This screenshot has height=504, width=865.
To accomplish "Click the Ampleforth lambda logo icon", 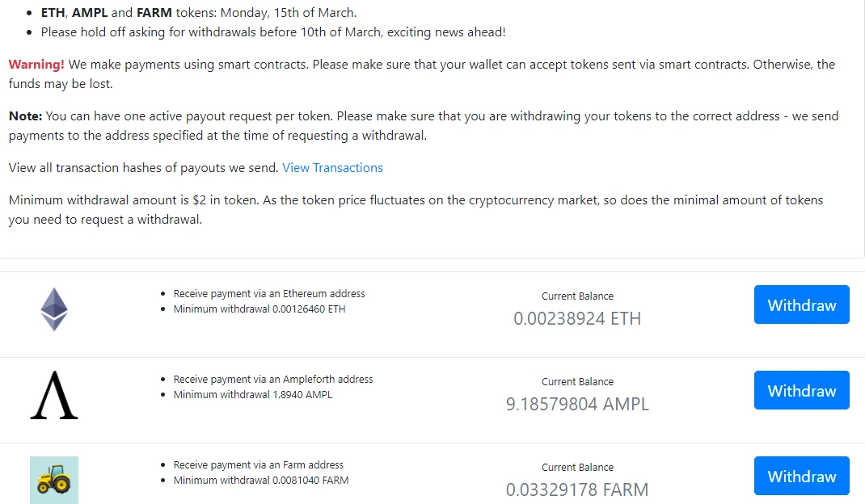I will point(54,395).
